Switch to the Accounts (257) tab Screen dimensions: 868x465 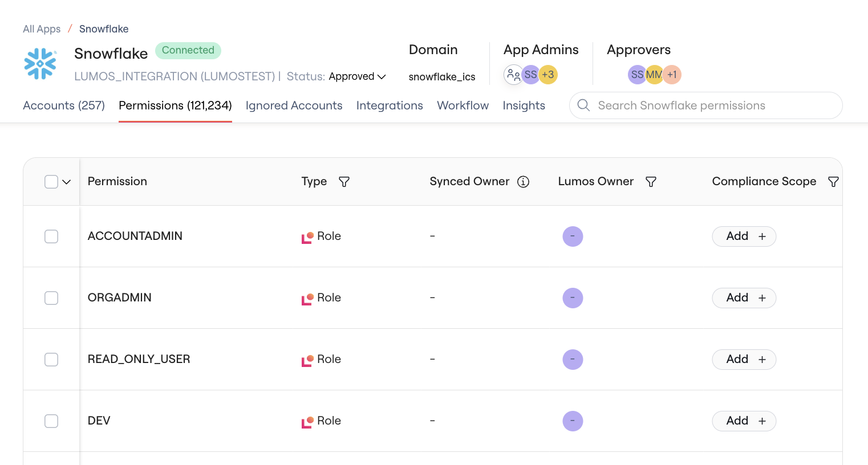(x=64, y=105)
